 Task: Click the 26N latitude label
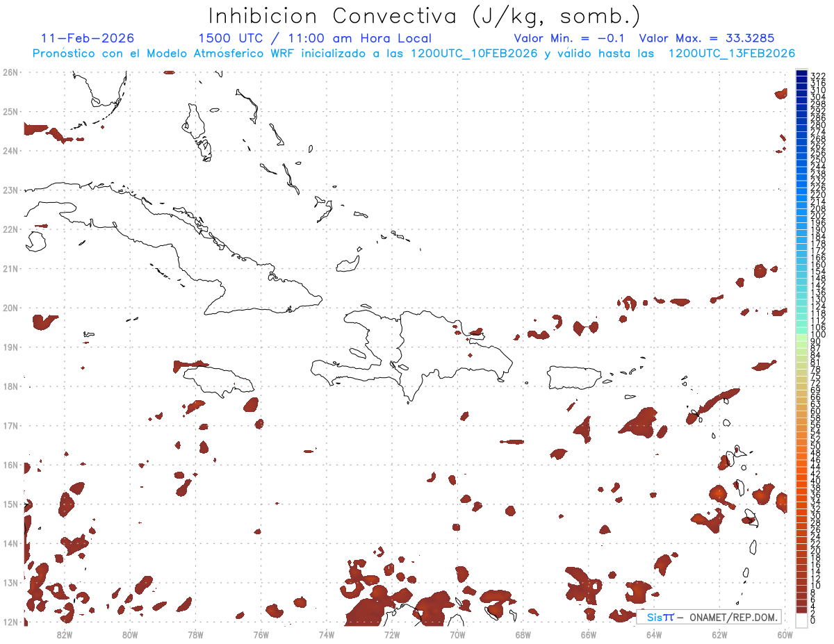click(10, 72)
